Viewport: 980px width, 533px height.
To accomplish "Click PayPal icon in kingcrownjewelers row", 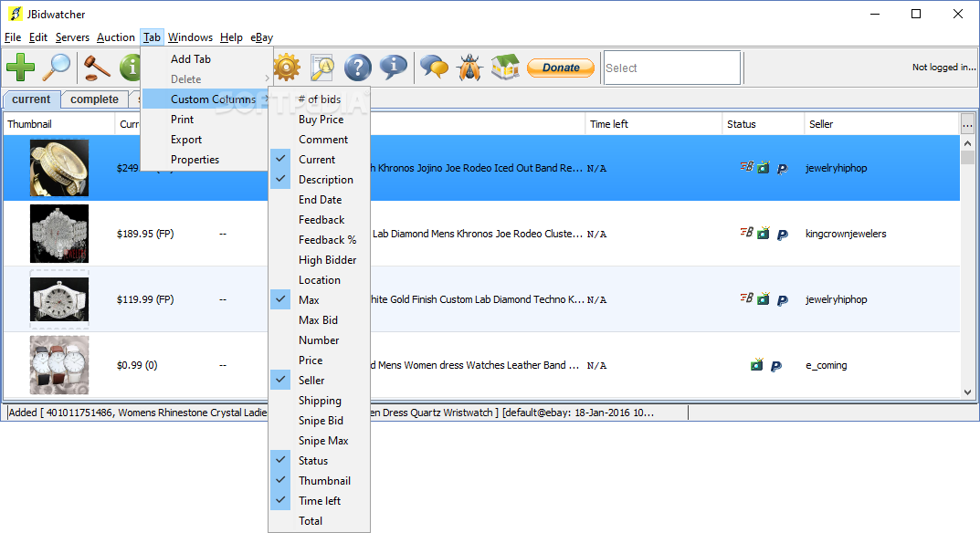I will [782, 235].
